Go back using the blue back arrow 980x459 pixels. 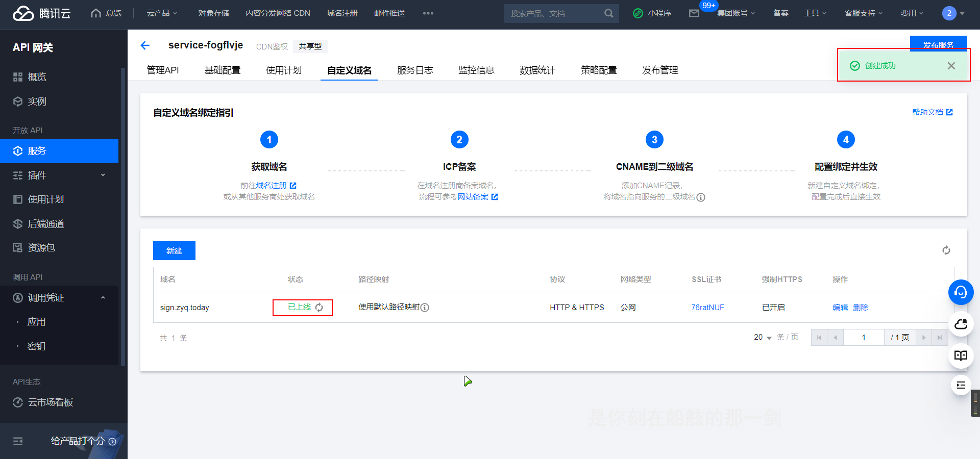pos(145,45)
